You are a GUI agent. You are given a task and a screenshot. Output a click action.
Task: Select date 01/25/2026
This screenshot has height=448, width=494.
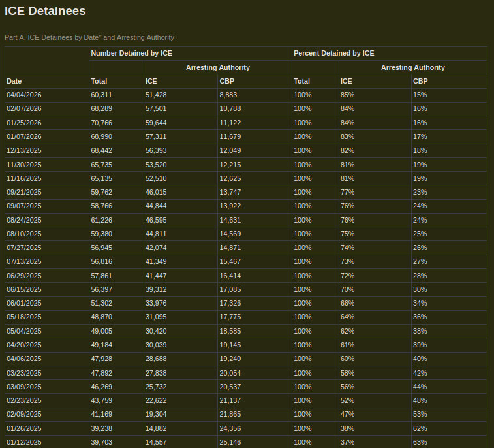coord(24,123)
